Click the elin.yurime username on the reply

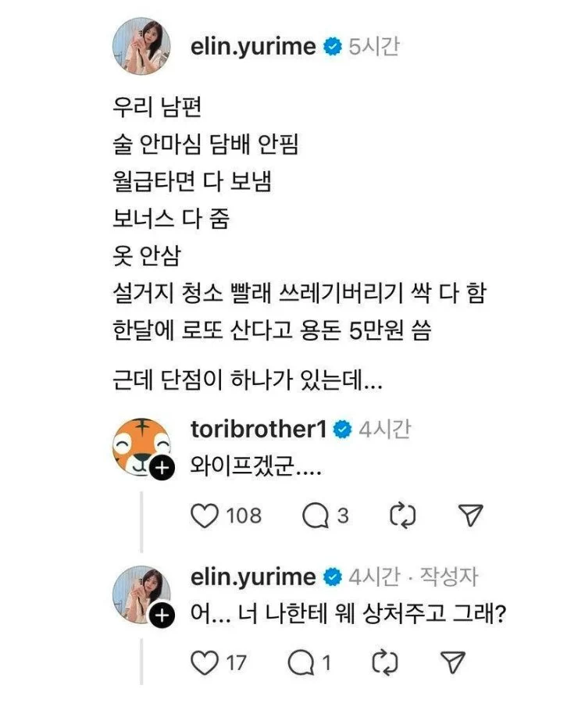[253, 577]
